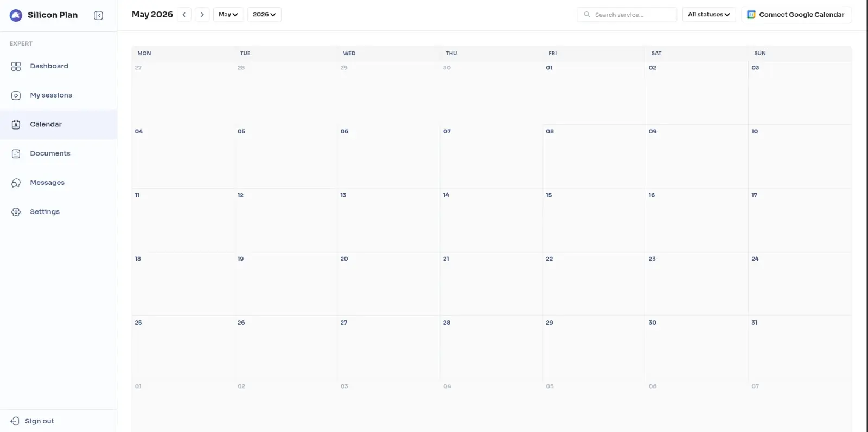Image resolution: width=868 pixels, height=432 pixels.
Task: Select May 16 calendar day
Action: click(x=697, y=220)
